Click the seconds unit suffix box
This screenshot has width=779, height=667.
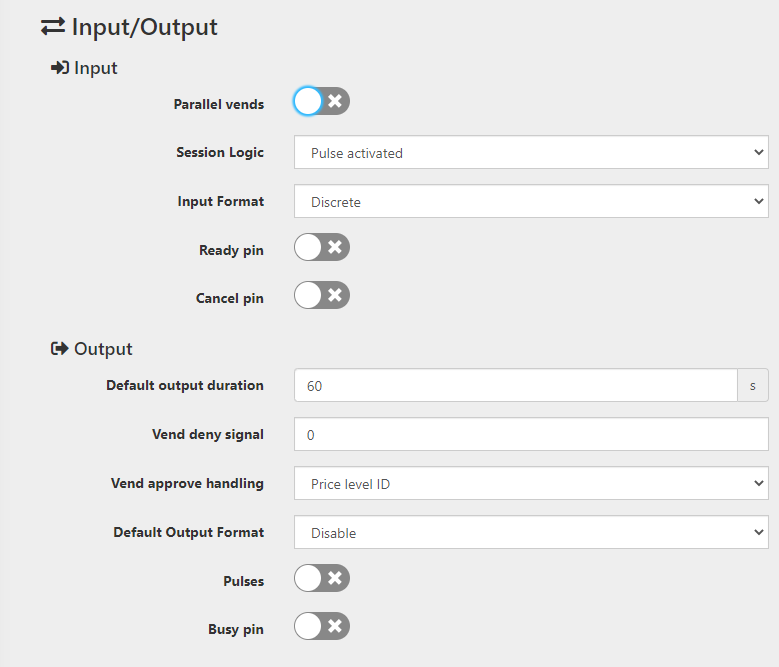753,385
